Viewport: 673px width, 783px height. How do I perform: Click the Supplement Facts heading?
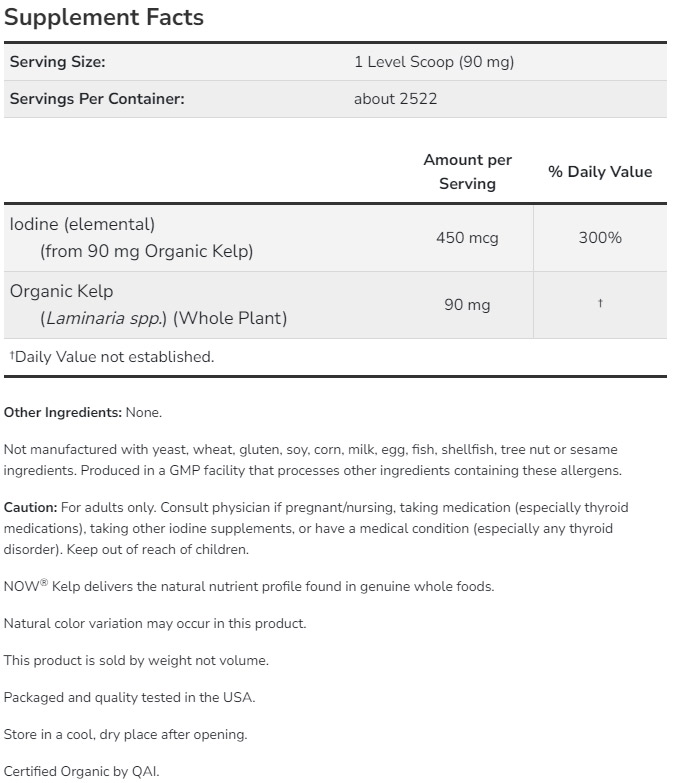tap(103, 17)
